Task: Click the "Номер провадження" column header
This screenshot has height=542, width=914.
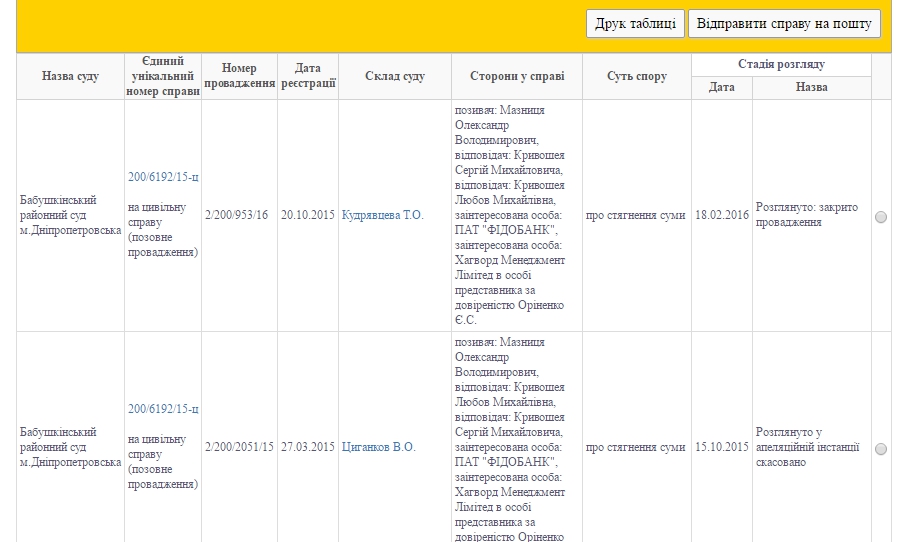Action: coord(240,77)
